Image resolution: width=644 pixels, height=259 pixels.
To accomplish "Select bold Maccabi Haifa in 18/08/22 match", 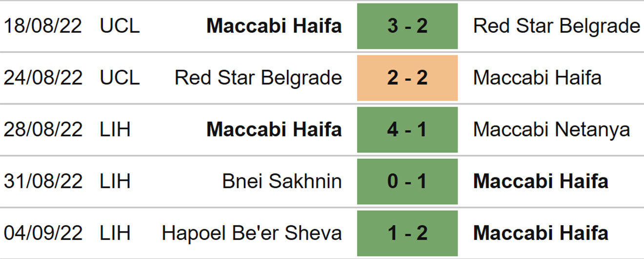I will (274, 26).
